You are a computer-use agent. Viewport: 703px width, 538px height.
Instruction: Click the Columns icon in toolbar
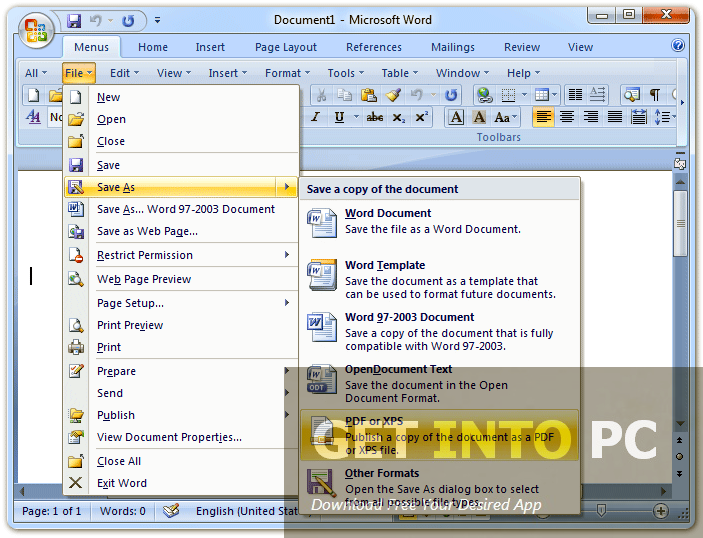pyautogui.click(x=575, y=95)
